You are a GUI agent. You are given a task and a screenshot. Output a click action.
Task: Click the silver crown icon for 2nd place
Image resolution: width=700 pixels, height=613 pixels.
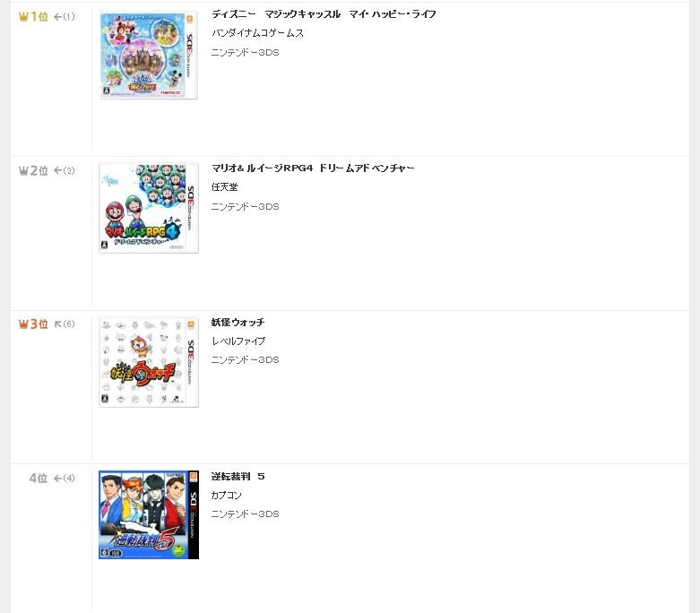point(23,171)
